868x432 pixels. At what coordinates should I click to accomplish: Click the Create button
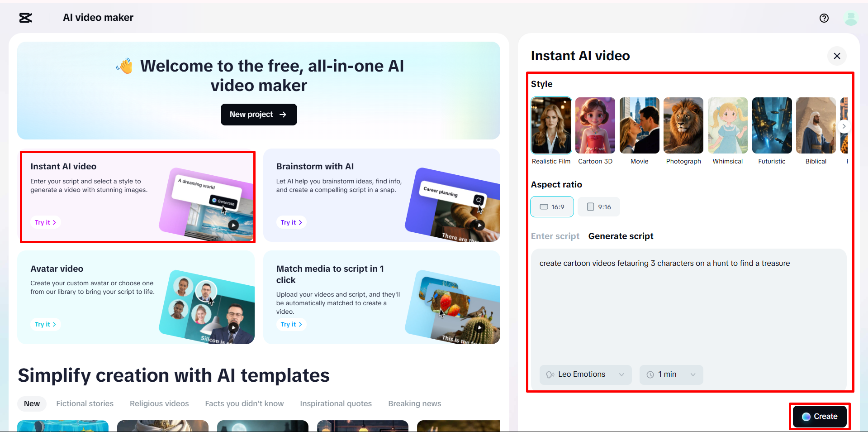[x=820, y=417]
